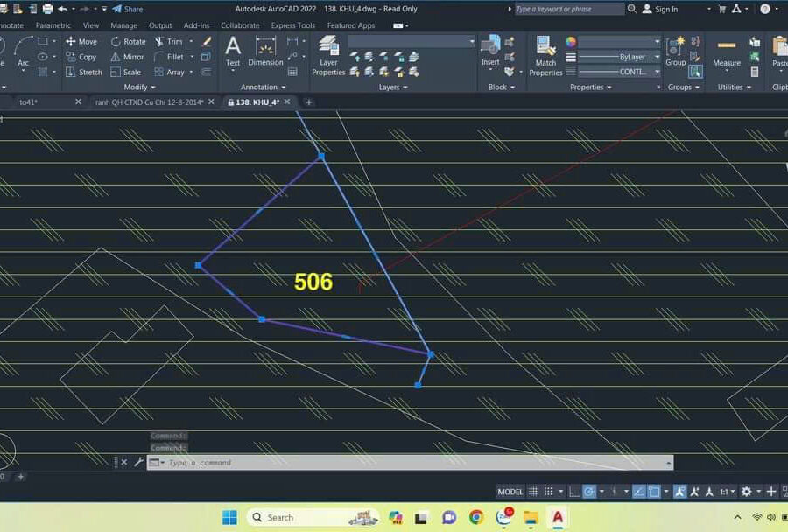788x532 pixels.
Task: Open the Express Tools ribbon tab
Action: pos(292,25)
